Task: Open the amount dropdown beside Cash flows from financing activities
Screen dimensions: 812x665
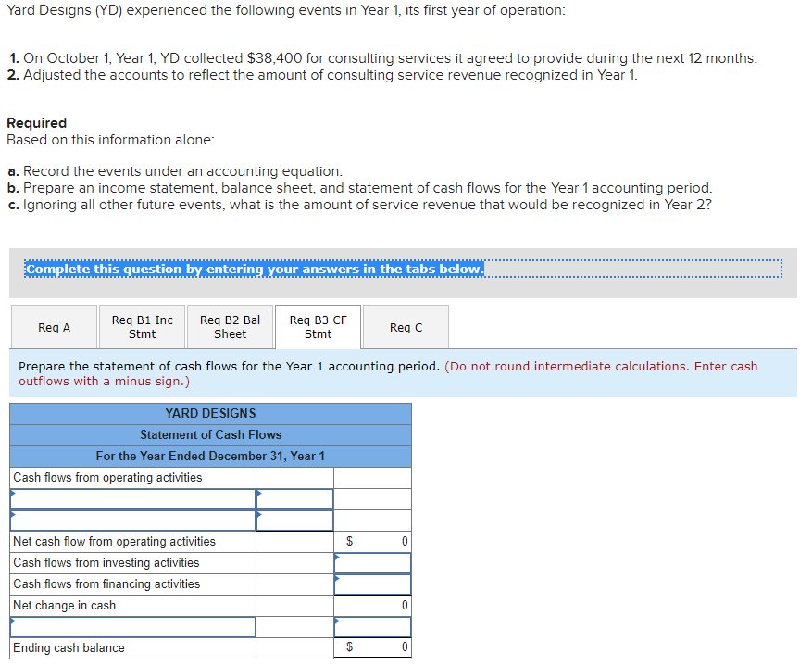Action: coord(371,583)
